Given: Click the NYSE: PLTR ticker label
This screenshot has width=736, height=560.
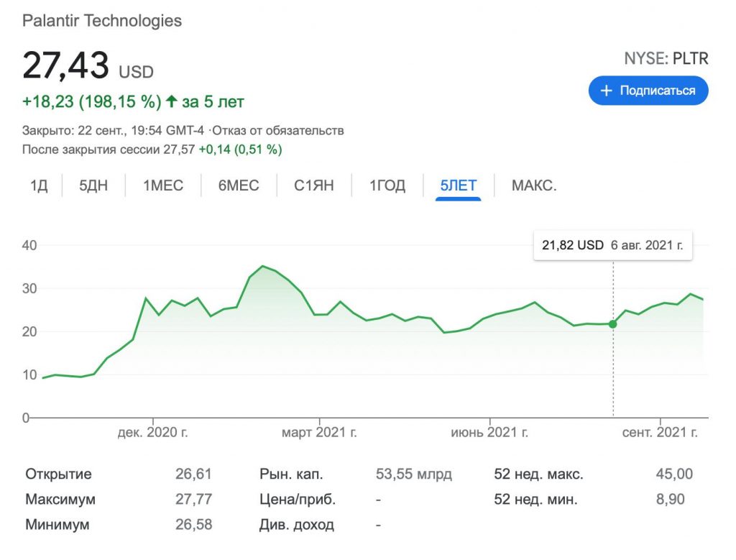Looking at the screenshot, I should (x=666, y=59).
